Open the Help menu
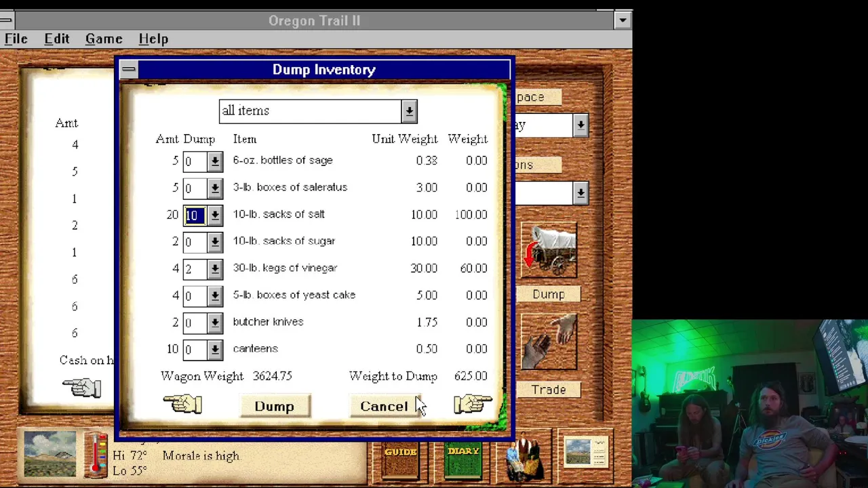Screen dimensions: 868x488 153,39
